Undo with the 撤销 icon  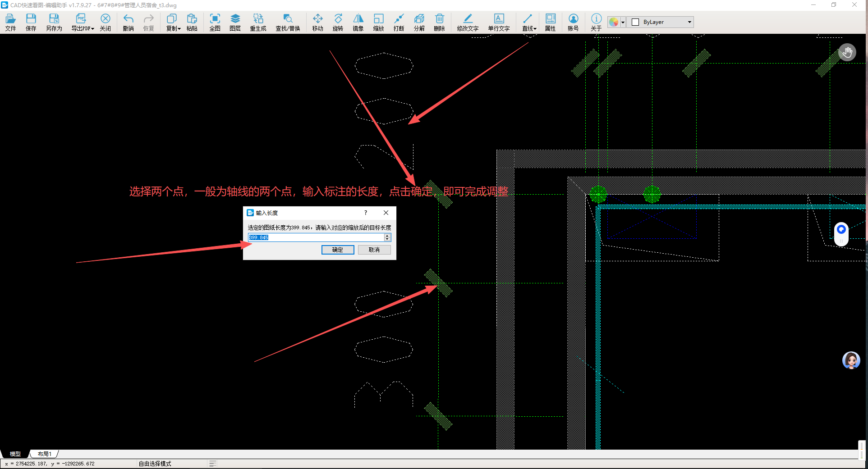[128, 22]
